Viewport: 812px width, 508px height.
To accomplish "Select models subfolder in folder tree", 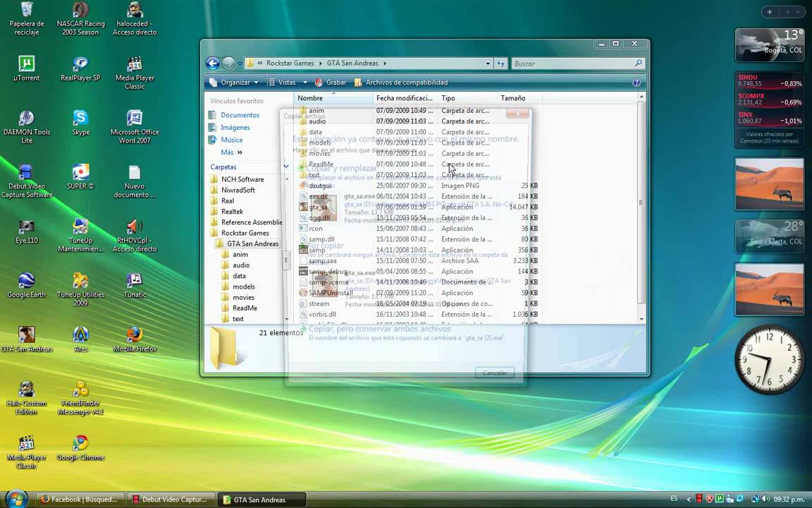I will (x=243, y=286).
